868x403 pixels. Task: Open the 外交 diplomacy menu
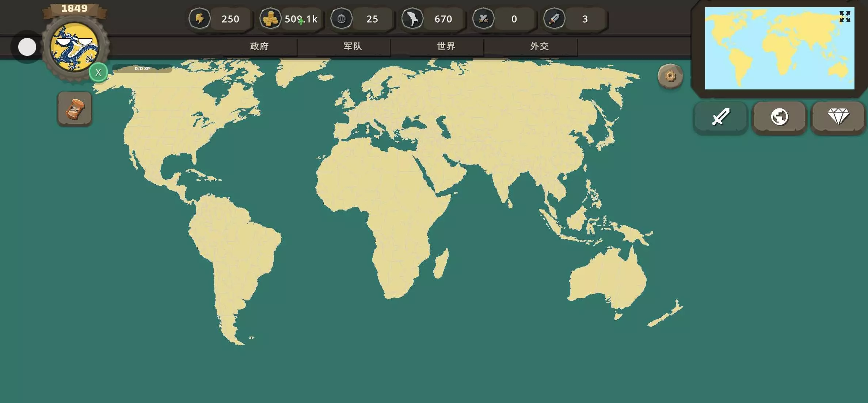tap(539, 46)
